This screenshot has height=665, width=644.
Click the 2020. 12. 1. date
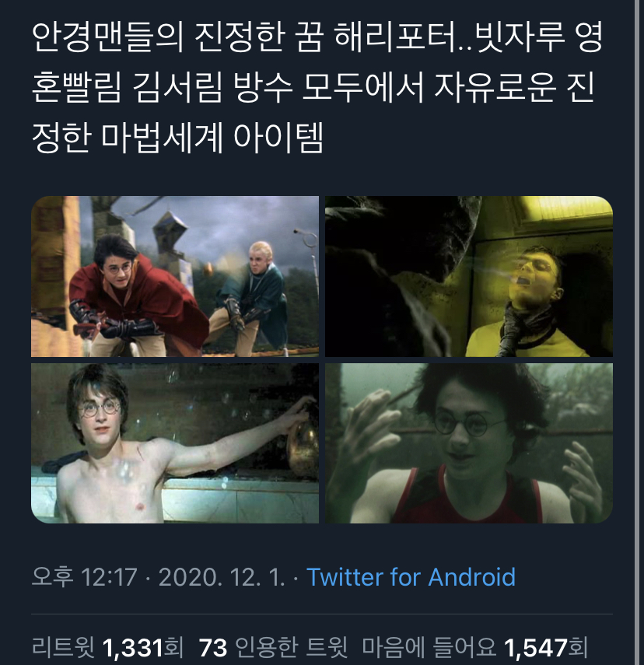point(222,577)
